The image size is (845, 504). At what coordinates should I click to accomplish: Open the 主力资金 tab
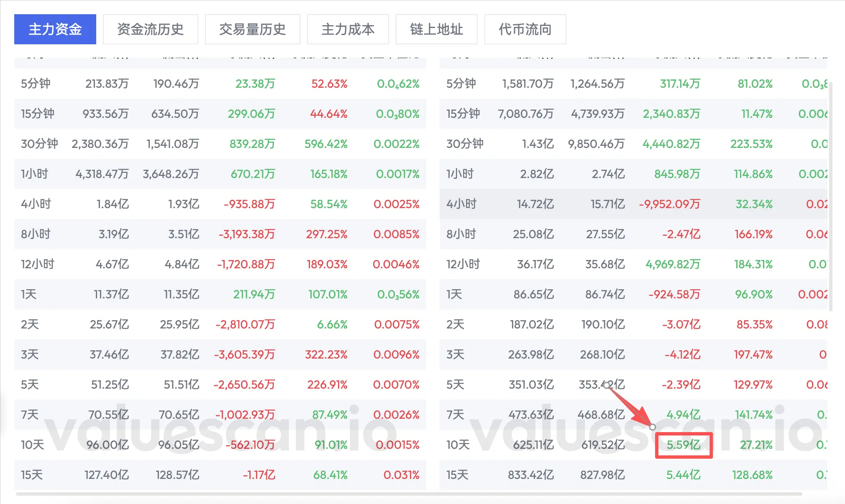click(x=55, y=29)
